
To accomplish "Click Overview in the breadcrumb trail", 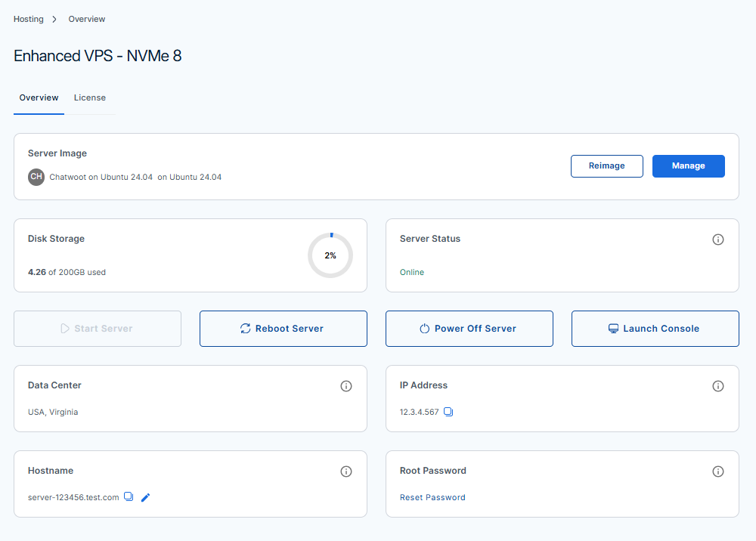I will click(87, 19).
